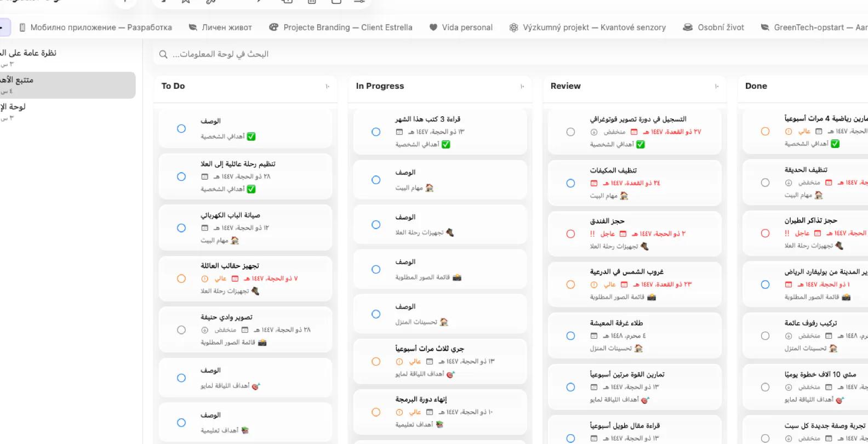Click high priority icon on غروب الشمس في الدرعية

(x=594, y=285)
